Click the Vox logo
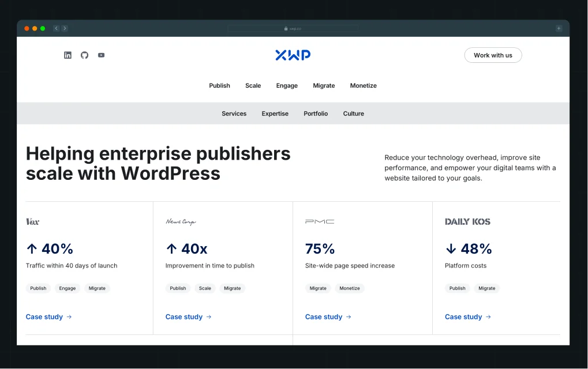This screenshot has width=588, height=369. tap(33, 221)
